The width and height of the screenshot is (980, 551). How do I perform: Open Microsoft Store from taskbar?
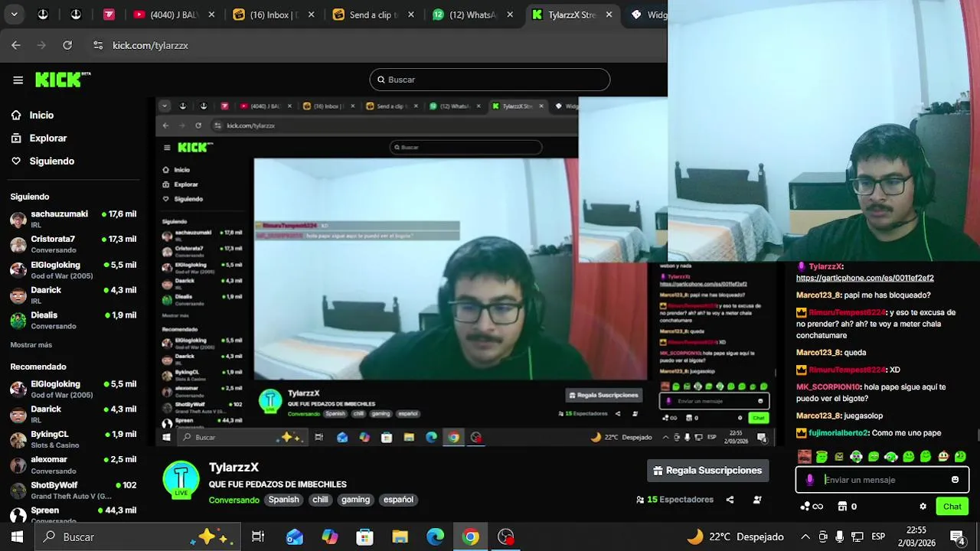point(365,537)
